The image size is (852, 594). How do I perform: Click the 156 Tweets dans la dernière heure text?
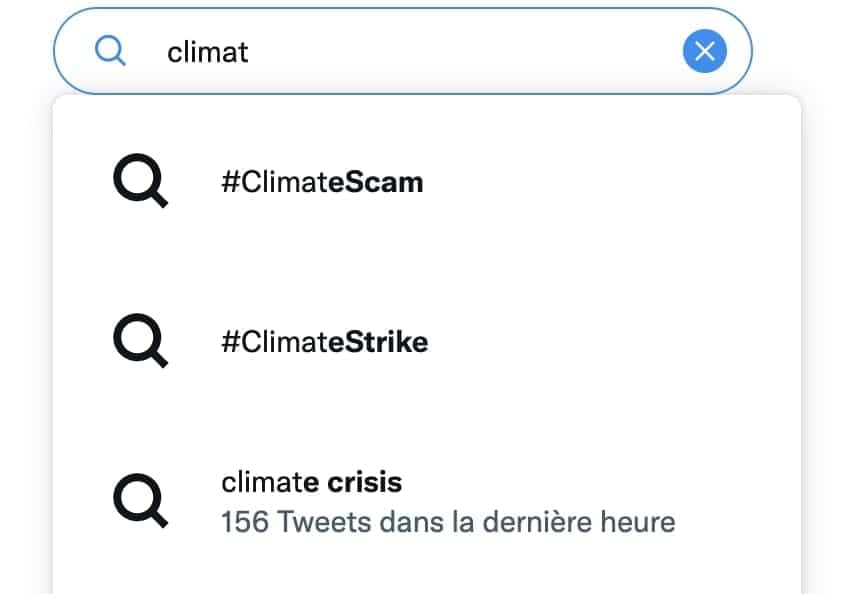click(x=447, y=522)
